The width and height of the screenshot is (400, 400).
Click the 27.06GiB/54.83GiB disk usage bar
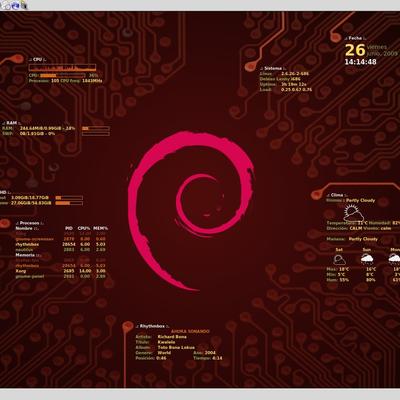click(x=69, y=203)
